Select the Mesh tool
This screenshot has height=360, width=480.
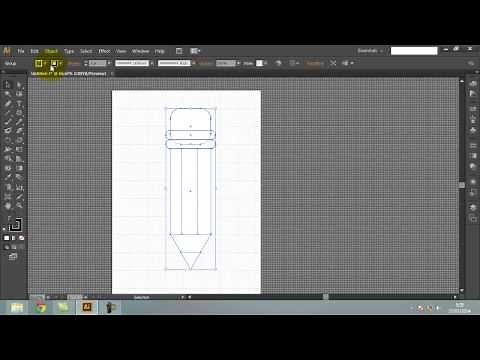7,168
